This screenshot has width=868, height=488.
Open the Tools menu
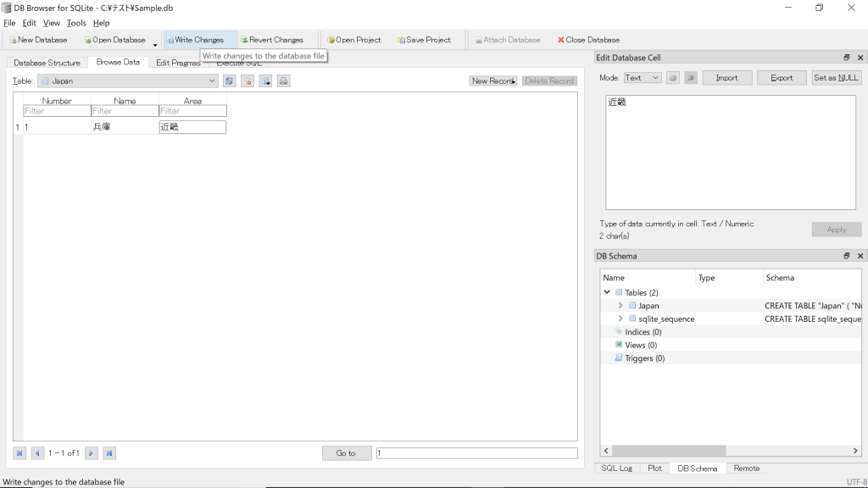76,23
